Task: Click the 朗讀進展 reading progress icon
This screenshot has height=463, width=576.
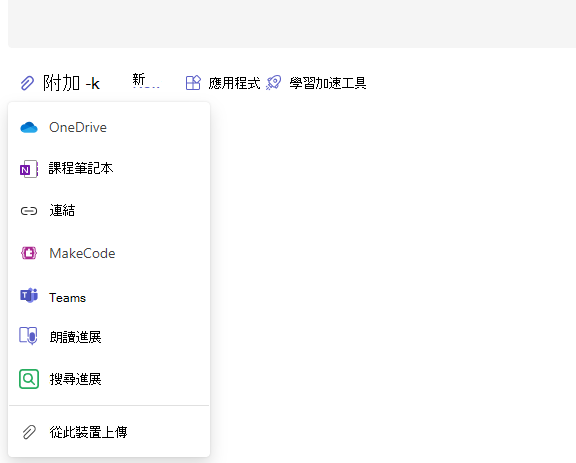Action: click(x=29, y=336)
